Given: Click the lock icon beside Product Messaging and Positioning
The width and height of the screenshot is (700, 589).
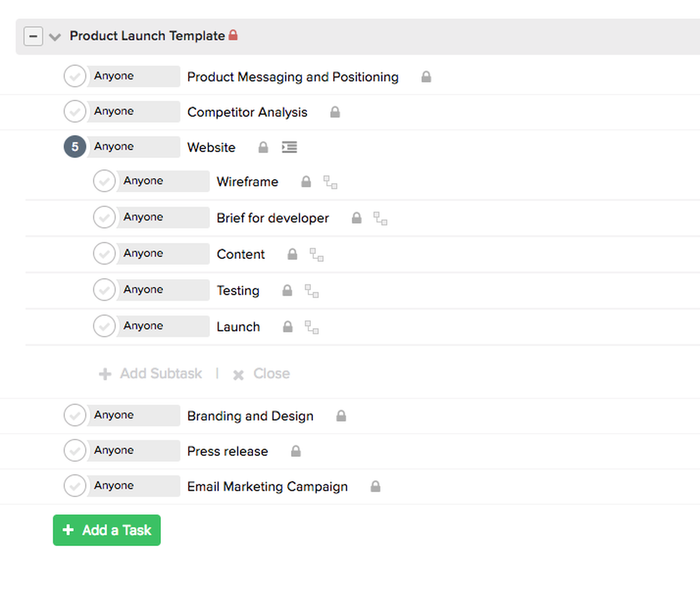Looking at the screenshot, I should click(x=426, y=77).
